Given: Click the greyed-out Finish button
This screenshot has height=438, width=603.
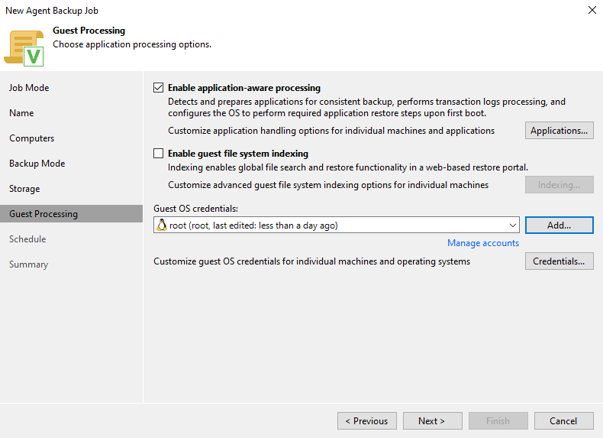Looking at the screenshot, I should (498, 421).
